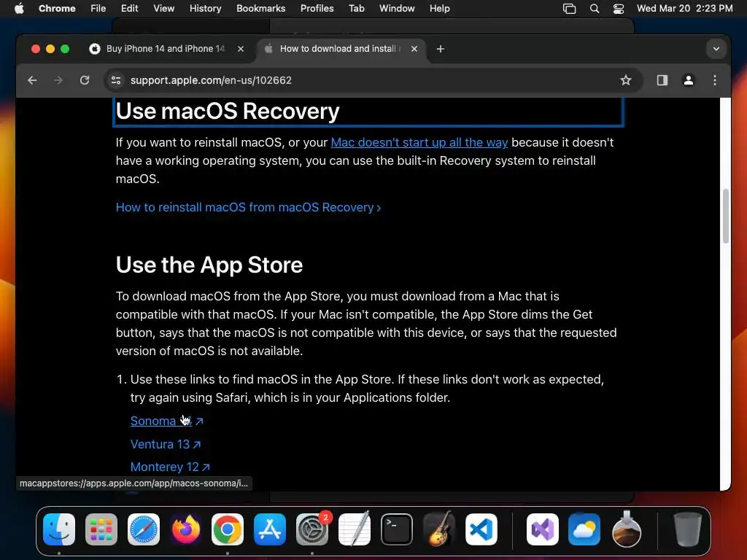Screen dimensions: 747x560
Task: Go back to the previous page
Action: tap(32, 80)
